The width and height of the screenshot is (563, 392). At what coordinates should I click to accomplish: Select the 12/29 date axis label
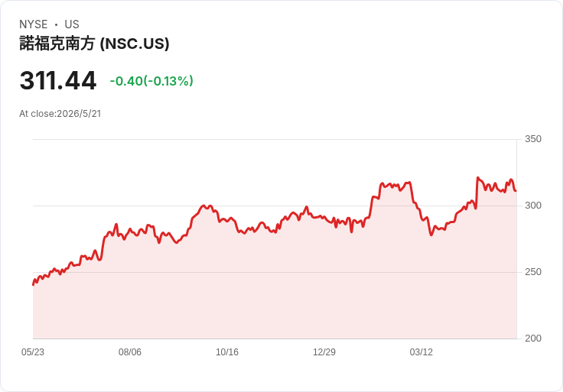pos(324,352)
